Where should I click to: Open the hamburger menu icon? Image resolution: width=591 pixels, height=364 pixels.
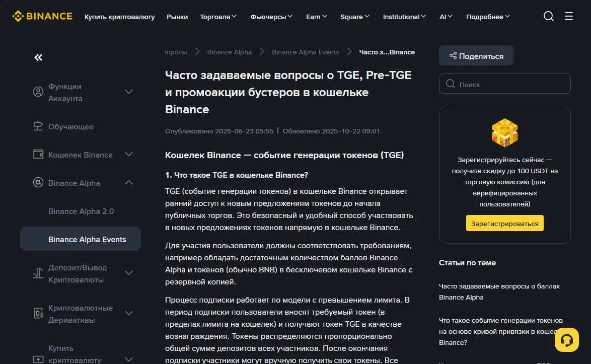(568, 16)
